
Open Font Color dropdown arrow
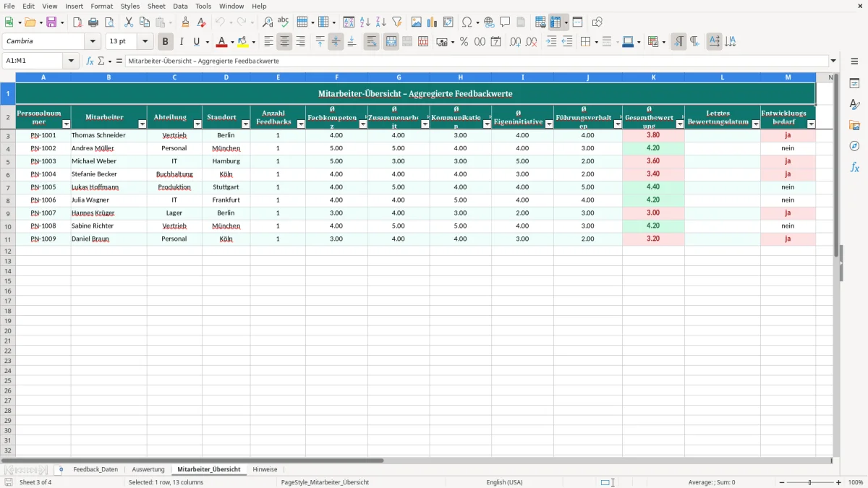(231, 42)
